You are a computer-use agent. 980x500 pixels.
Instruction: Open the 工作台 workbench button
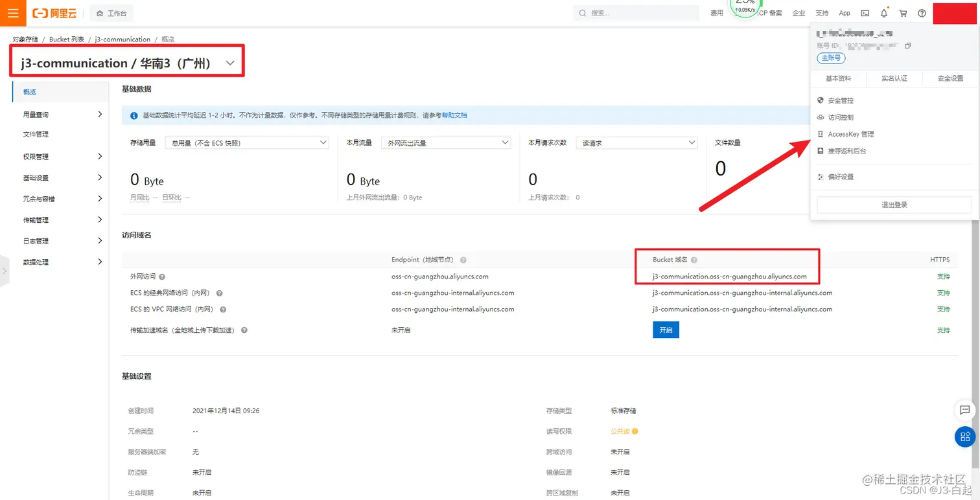[x=111, y=13]
